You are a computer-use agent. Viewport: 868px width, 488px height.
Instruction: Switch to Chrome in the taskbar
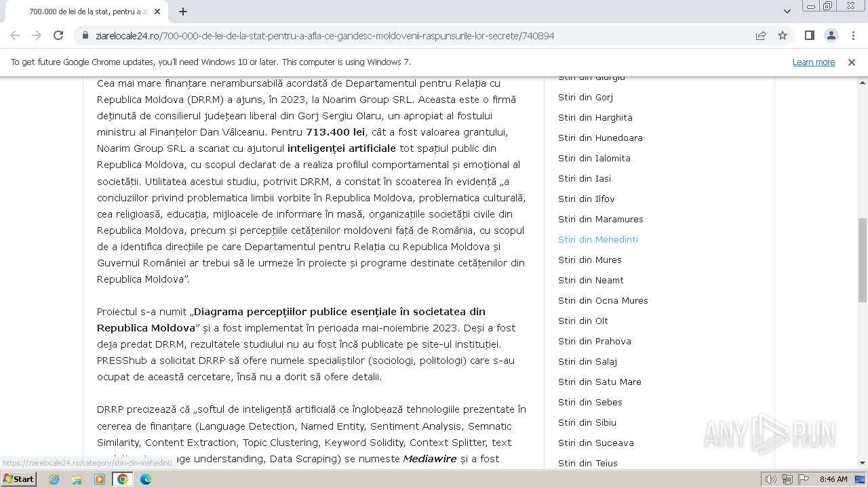tap(123, 479)
